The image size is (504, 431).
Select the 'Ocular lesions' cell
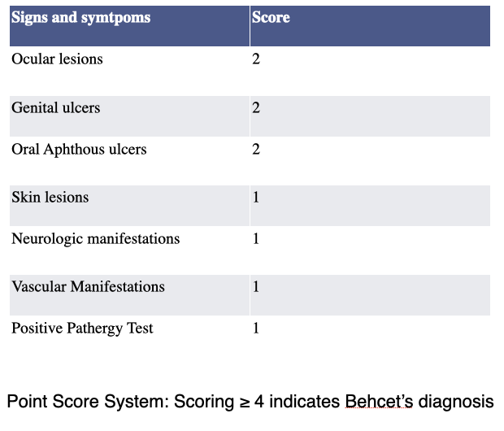click(x=57, y=59)
